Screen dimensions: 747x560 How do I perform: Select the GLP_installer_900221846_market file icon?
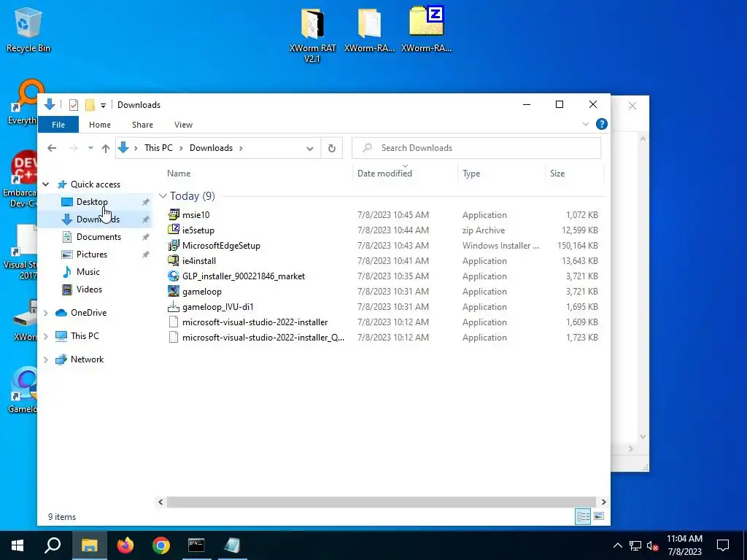tap(174, 276)
